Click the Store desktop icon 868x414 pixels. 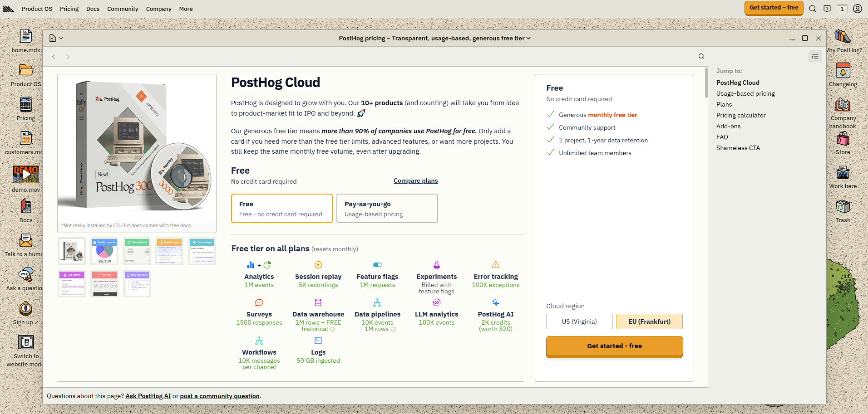pos(843,143)
